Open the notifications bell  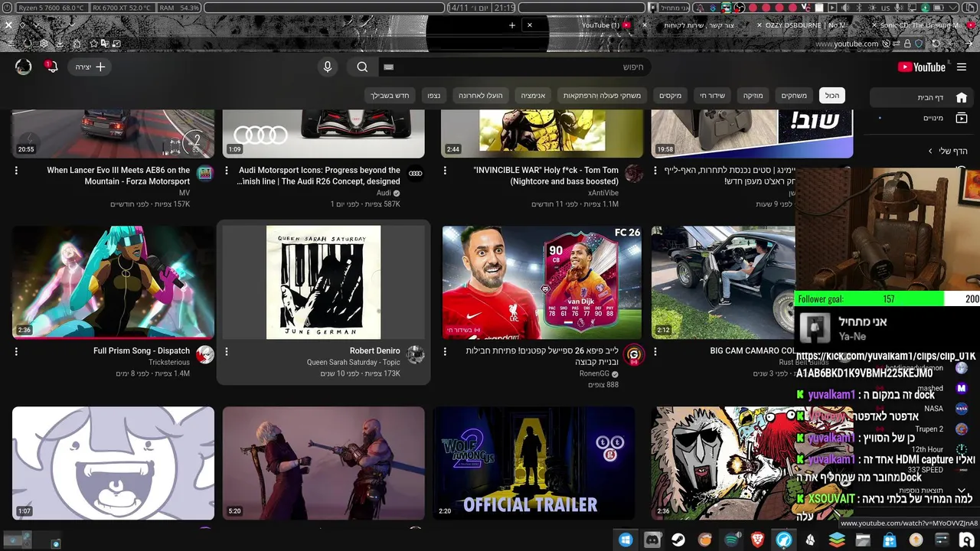pyautogui.click(x=51, y=67)
